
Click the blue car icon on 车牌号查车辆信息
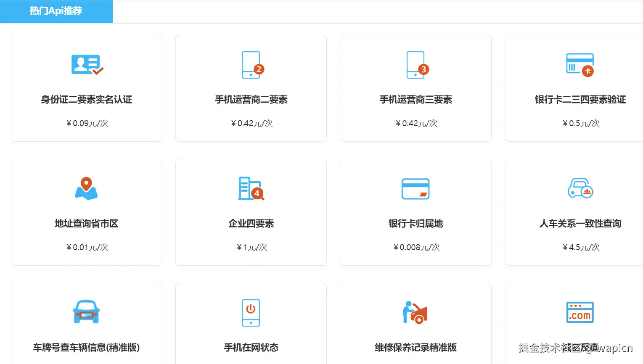[87, 312]
